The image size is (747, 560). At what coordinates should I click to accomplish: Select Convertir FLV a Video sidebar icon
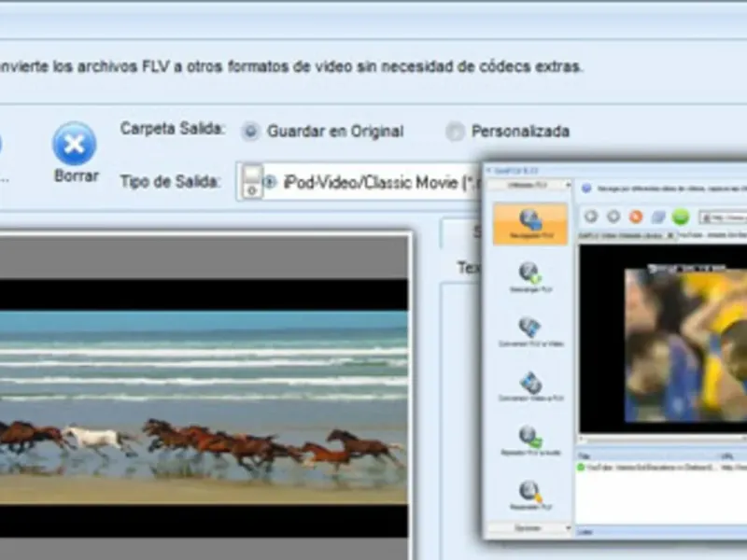530,332
